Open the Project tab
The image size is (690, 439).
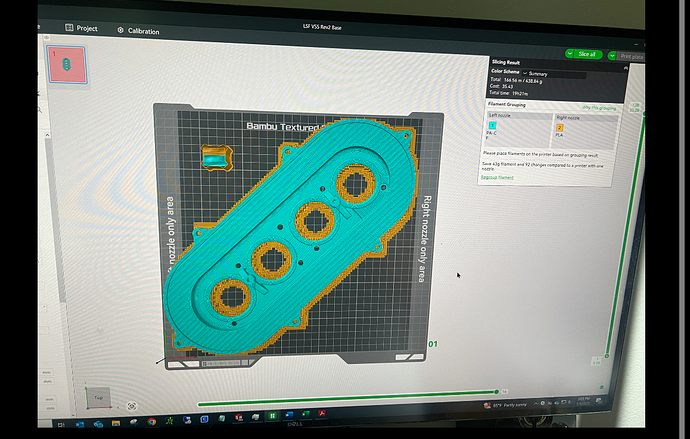[81, 28]
